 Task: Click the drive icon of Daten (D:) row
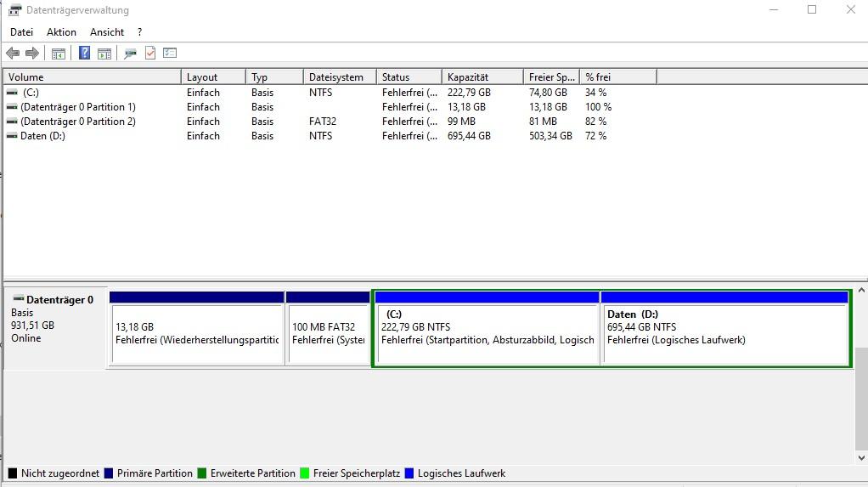pyautogui.click(x=12, y=136)
